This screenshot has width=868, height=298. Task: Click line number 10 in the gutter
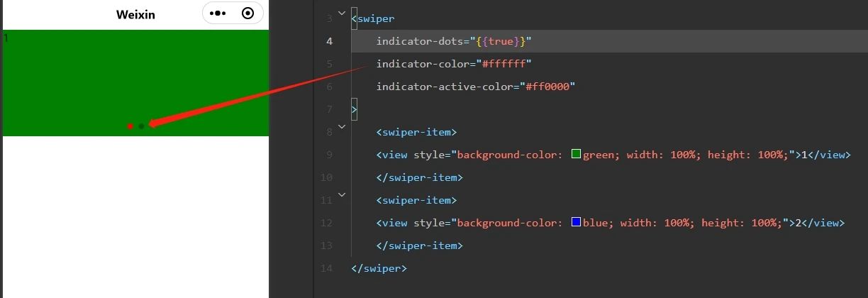[326, 177]
